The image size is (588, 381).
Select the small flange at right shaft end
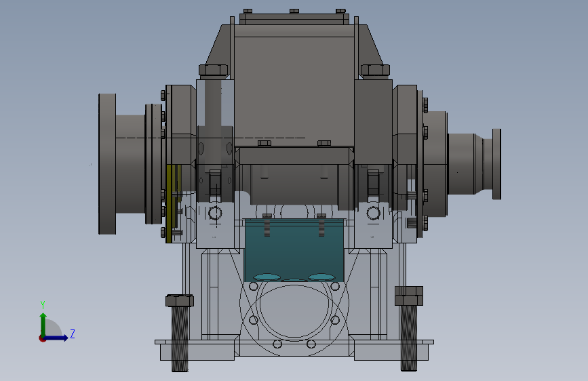point(497,164)
